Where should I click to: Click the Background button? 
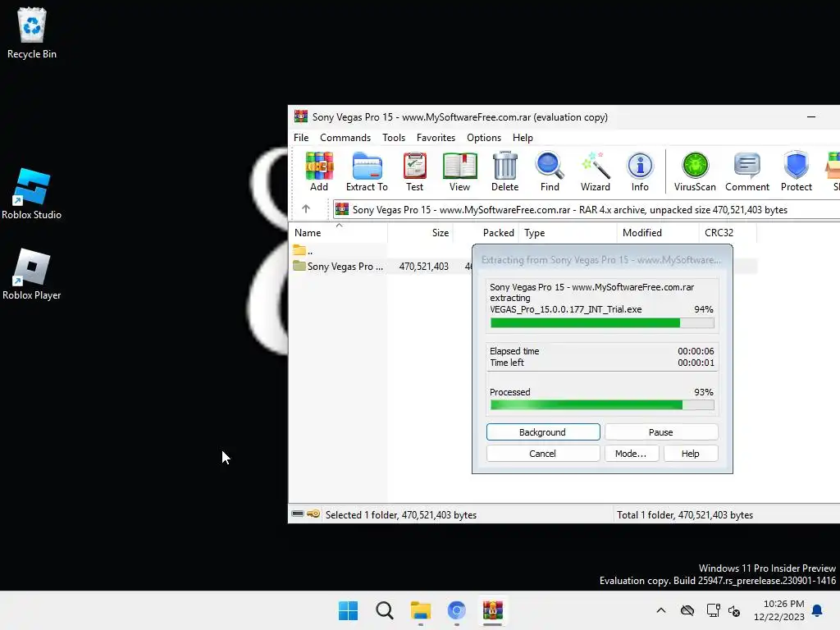click(543, 432)
